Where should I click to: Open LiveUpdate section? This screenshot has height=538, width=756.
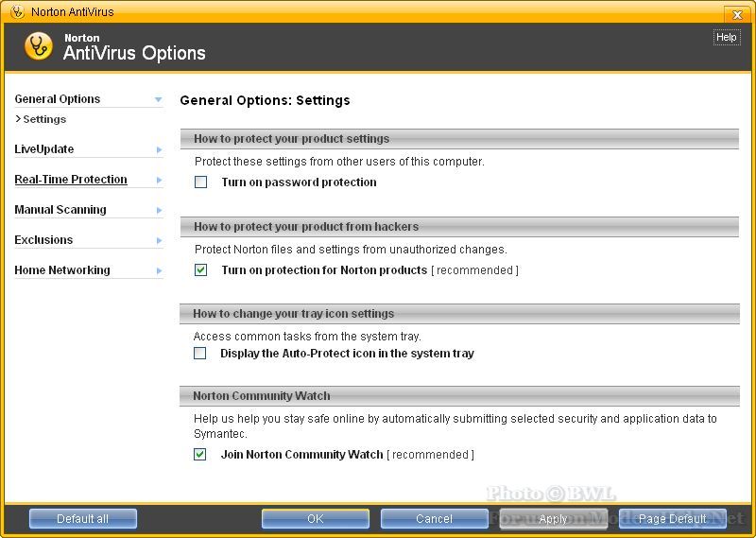(43, 149)
